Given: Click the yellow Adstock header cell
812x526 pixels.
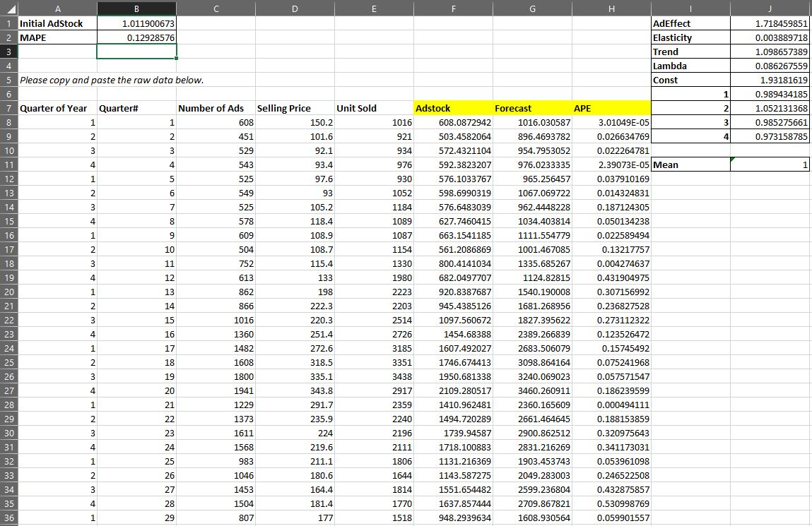Looking at the screenshot, I should tap(453, 108).
